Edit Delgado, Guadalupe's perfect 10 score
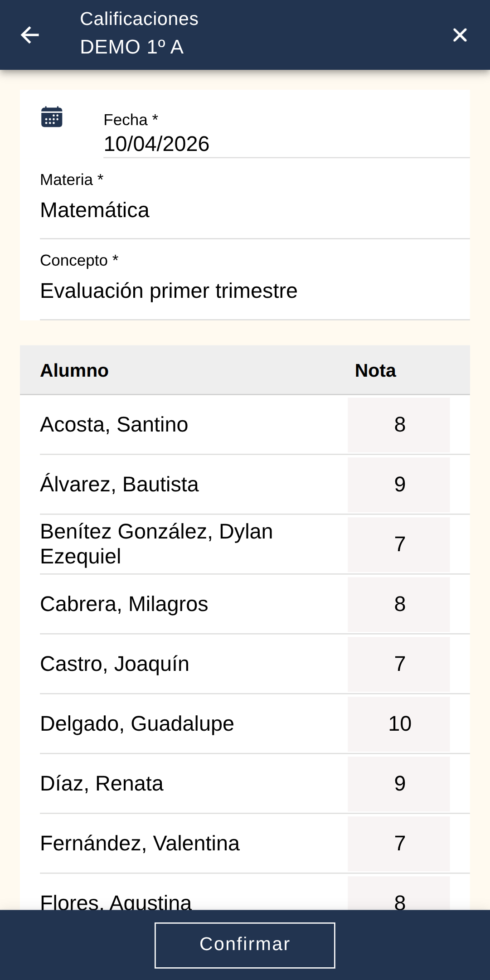Screen dimensions: 490x980 click(x=398, y=723)
